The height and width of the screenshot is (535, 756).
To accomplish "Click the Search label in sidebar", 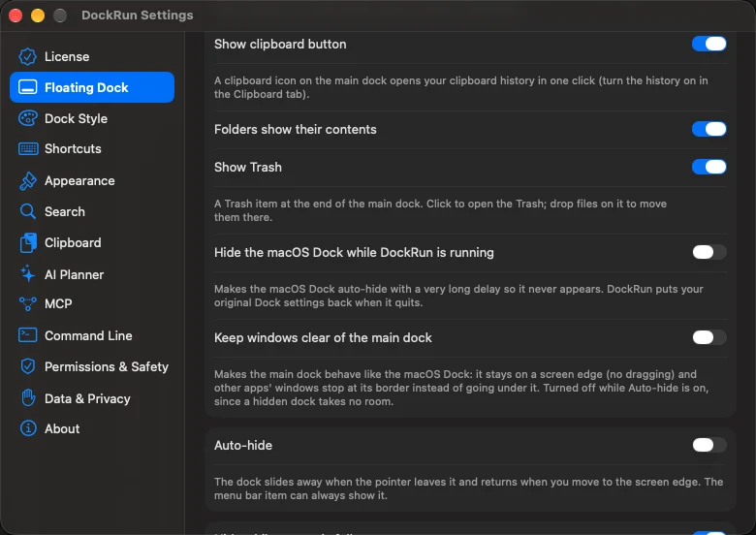I will click(65, 211).
